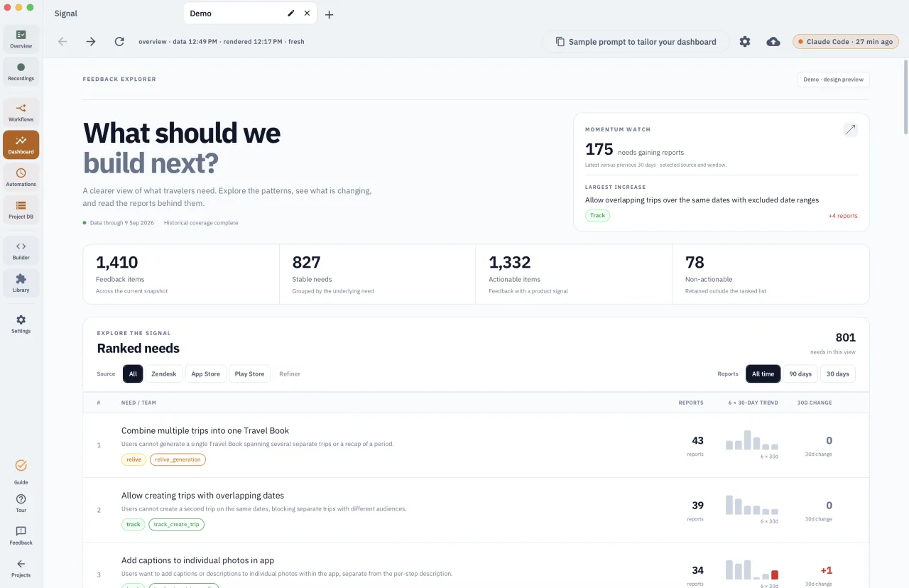Filter source by App Store
Viewport: 909px width, 588px height.
206,374
